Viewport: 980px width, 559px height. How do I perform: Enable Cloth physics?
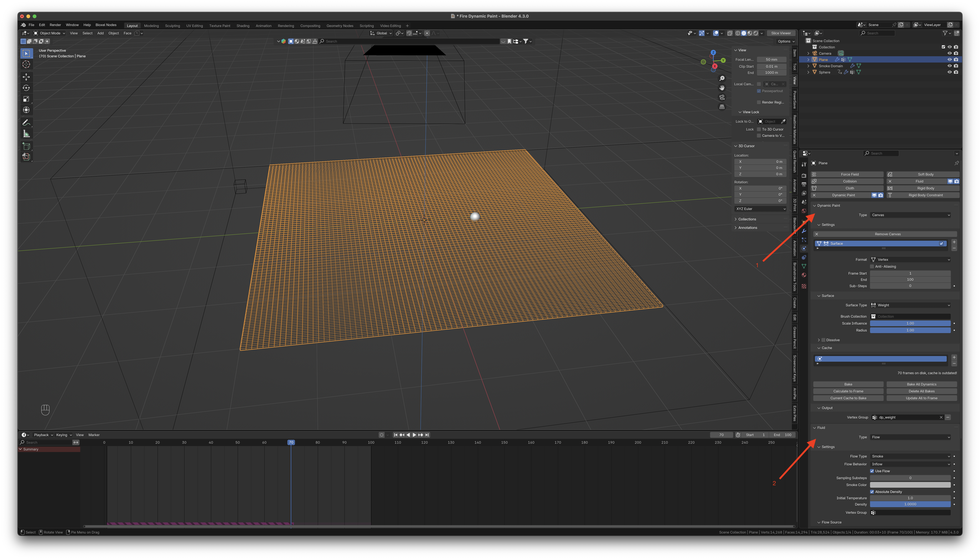(847, 188)
